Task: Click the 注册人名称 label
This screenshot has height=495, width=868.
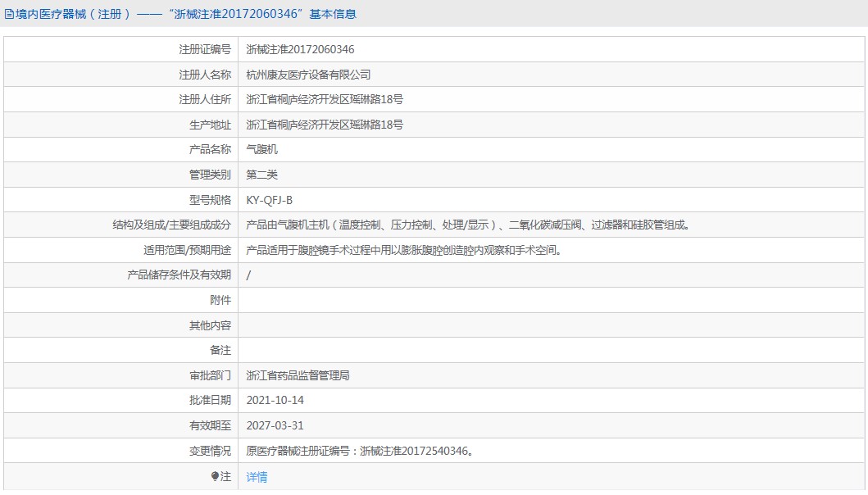Action: [205, 75]
